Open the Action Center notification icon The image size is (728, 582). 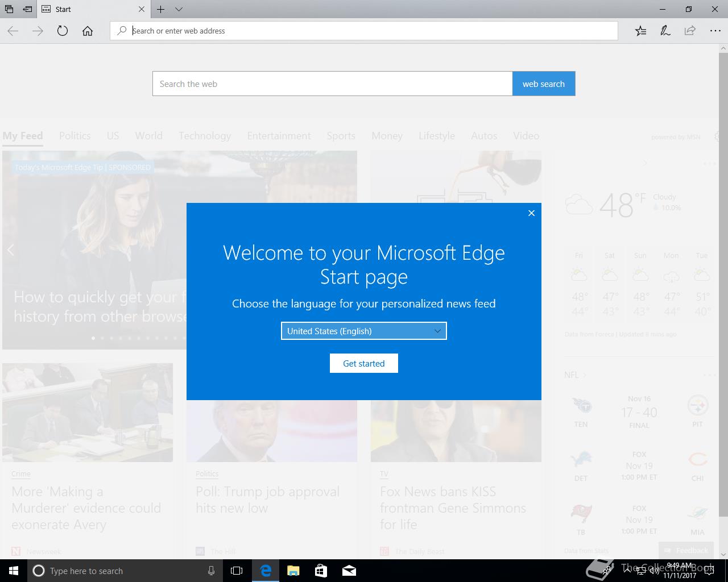coord(709,571)
